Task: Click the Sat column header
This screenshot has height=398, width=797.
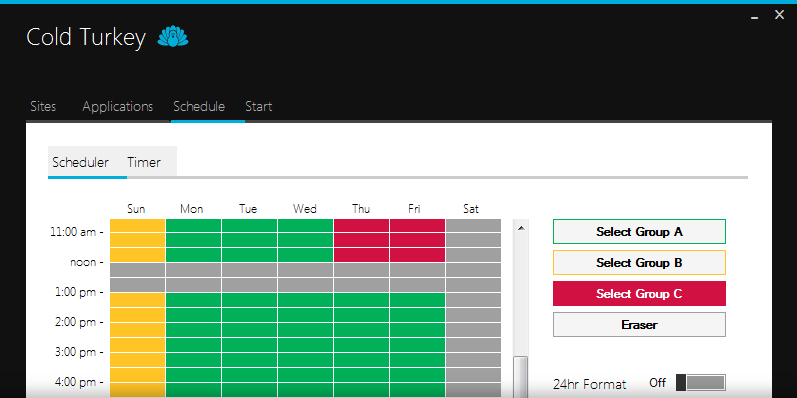Action: point(471,209)
